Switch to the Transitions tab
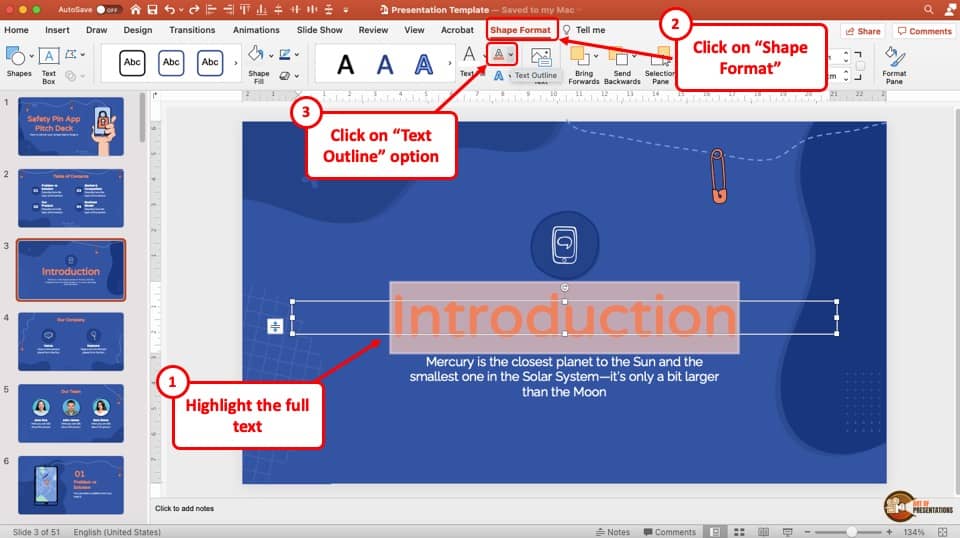The width and height of the screenshot is (960, 538). tap(192, 29)
